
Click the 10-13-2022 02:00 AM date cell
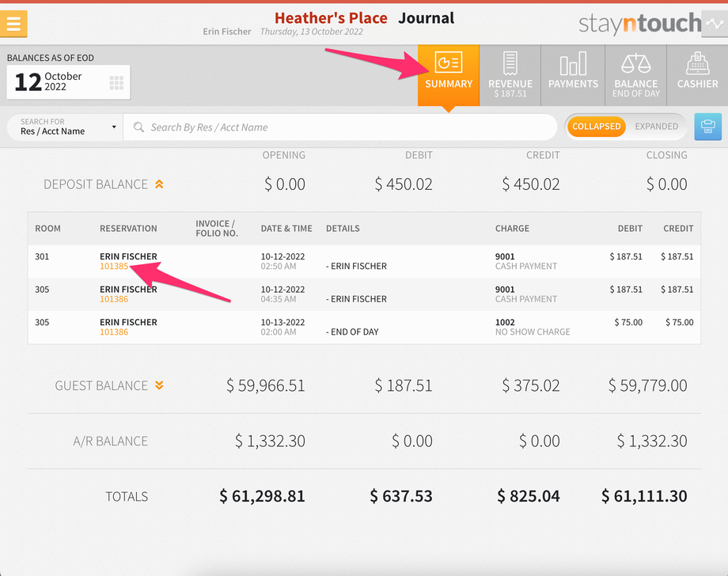282,328
